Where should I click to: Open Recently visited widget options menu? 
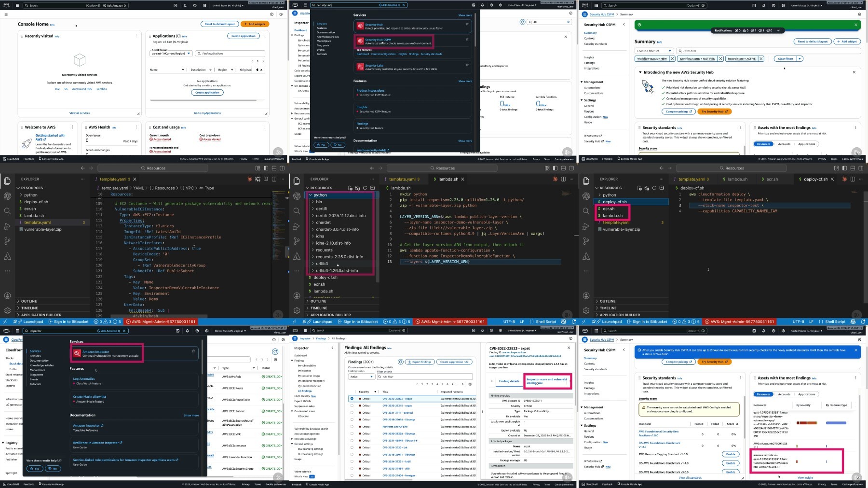[x=136, y=36]
